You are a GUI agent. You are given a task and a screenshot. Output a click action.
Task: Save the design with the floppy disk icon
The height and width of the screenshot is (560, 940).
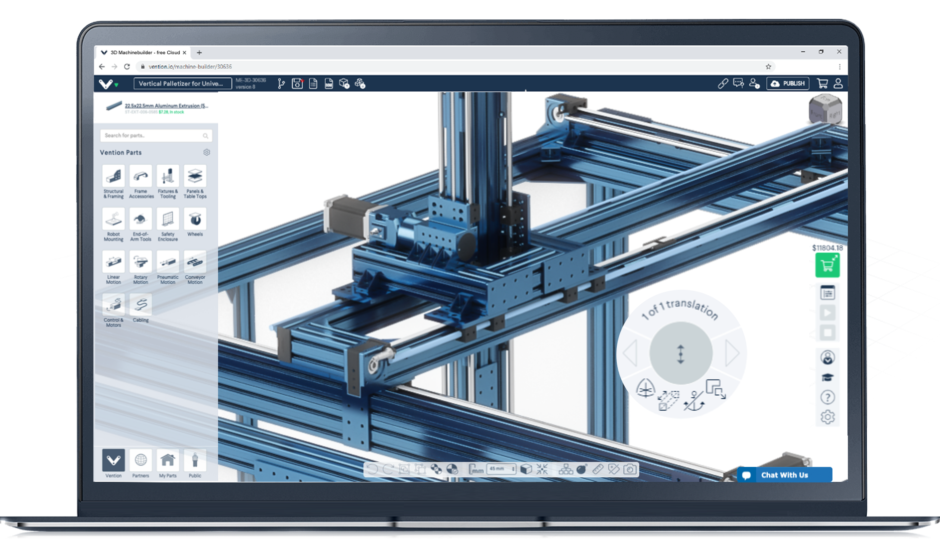tap(297, 84)
